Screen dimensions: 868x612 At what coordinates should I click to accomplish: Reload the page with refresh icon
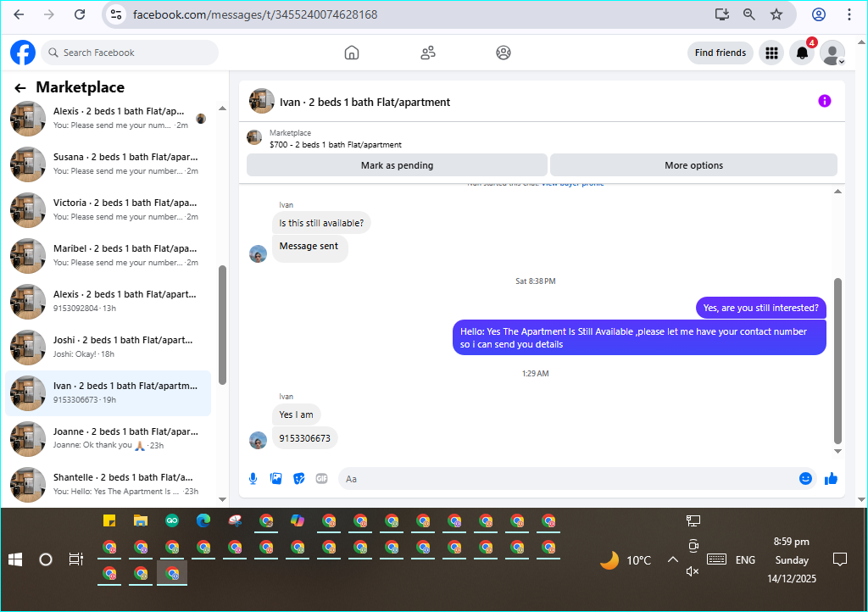point(80,14)
